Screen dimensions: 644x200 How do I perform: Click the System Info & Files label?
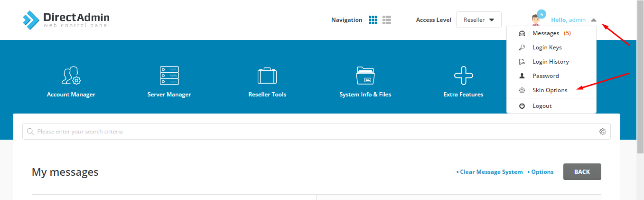point(365,95)
